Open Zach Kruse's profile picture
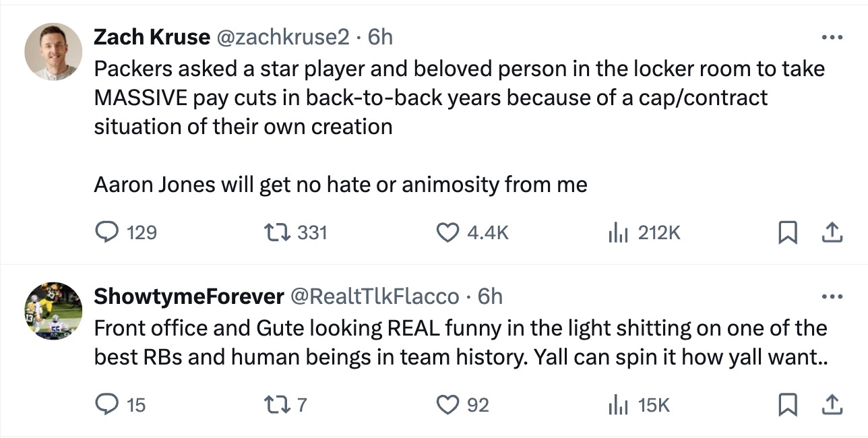868x438 pixels. (54, 52)
